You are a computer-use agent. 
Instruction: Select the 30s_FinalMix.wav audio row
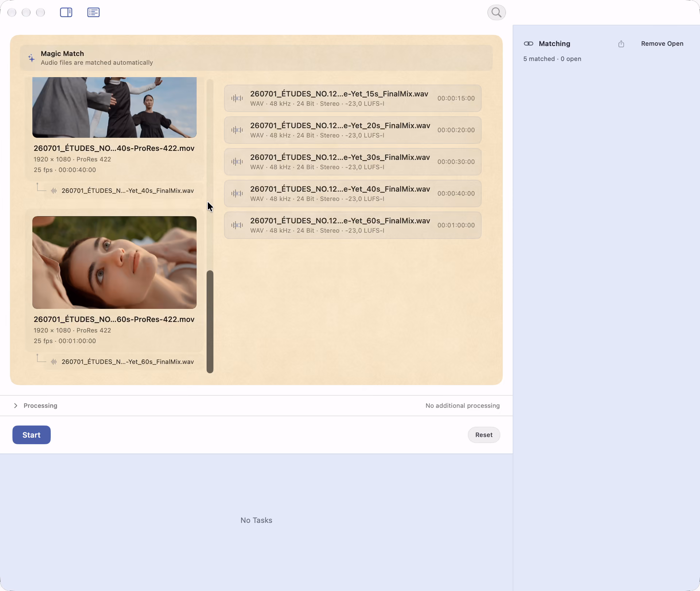click(x=353, y=162)
